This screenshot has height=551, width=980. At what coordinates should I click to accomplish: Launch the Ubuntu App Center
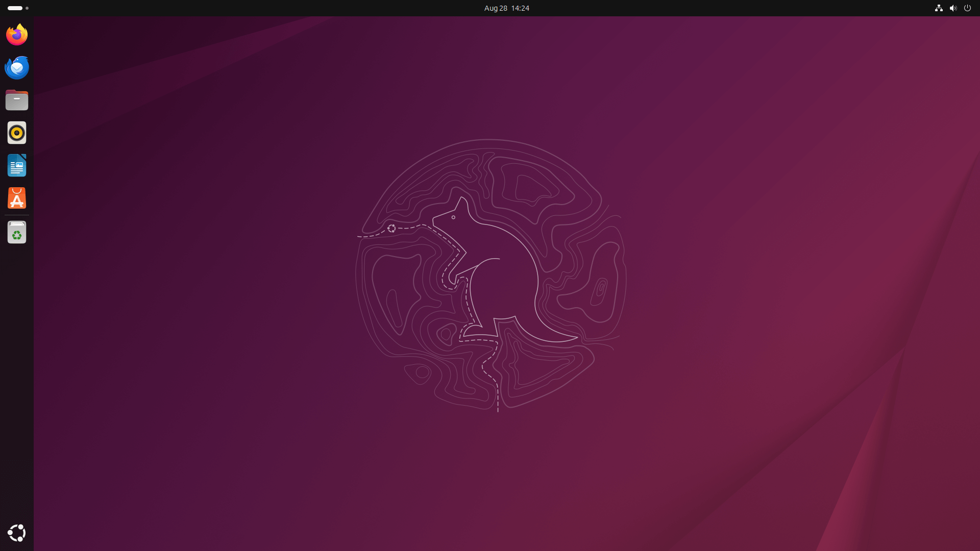pyautogui.click(x=17, y=198)
